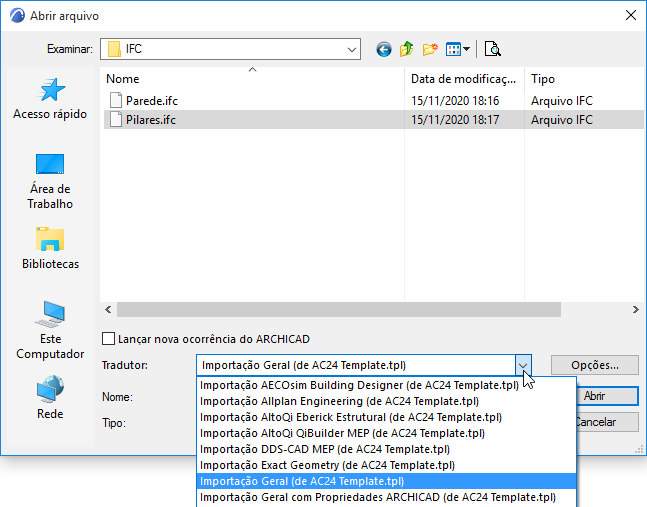Open Rede in the places bar
This screenshot has width=647, height=507.
pyautogui.click(x=50, y=397)
